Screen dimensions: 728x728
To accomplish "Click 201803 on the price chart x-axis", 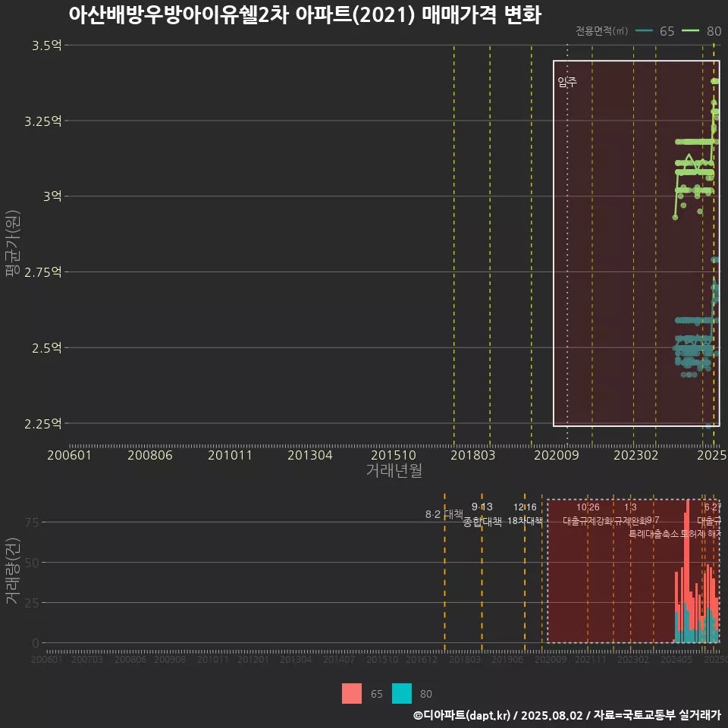I will click(472, 455).
